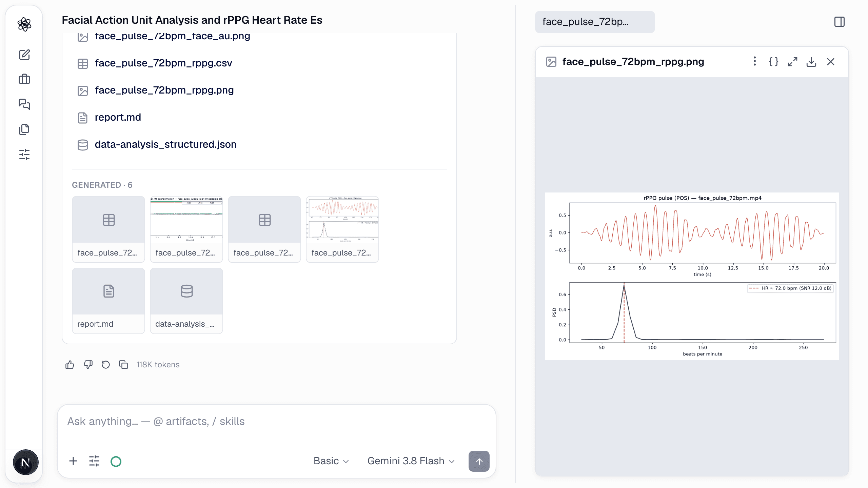The height and width of the screenshot is (488, 868).
Task: Open the report.md generated card
Action: [108, 301]
